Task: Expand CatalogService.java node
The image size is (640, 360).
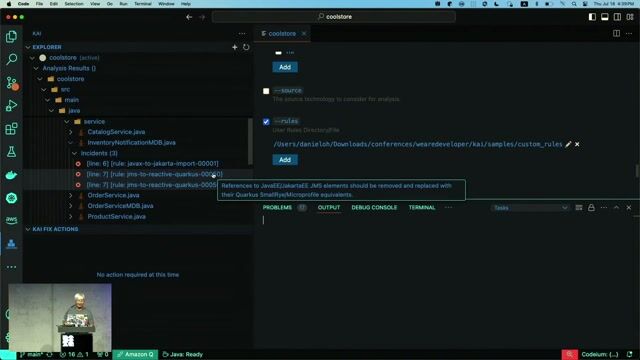Action: click(71, 132)
